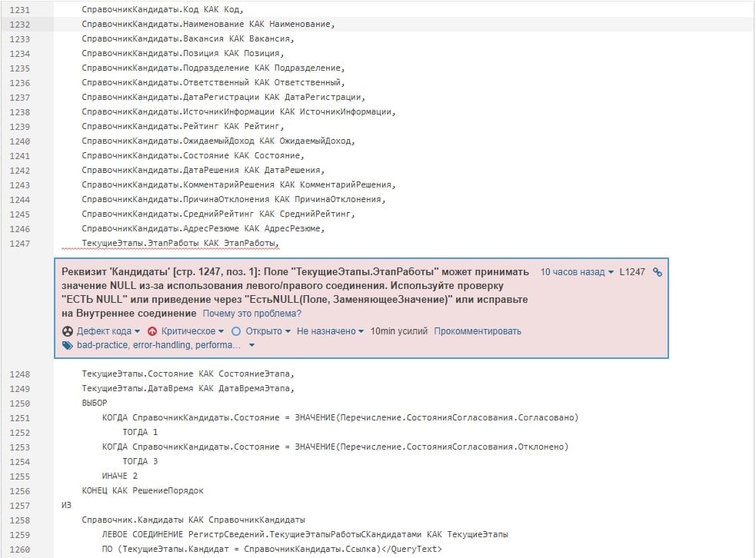
Task: Click code line СправочникКандидаты.ПричинаОтклонения
Action: (x=233, y=200)
